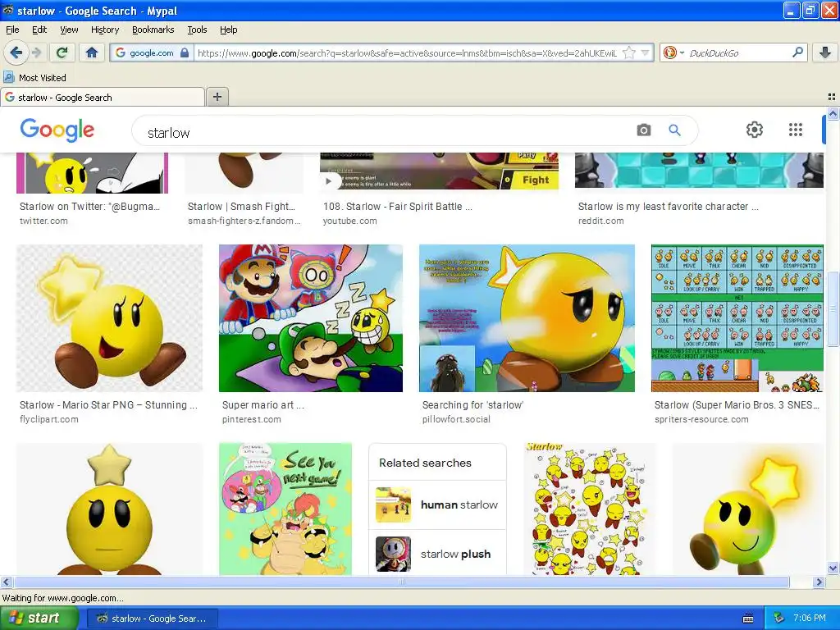Image resolution: width=840 pixels, height=630 pixels.
Task: Click the DuckDuckGo search magnifier icon
Action: coord(797,52)
